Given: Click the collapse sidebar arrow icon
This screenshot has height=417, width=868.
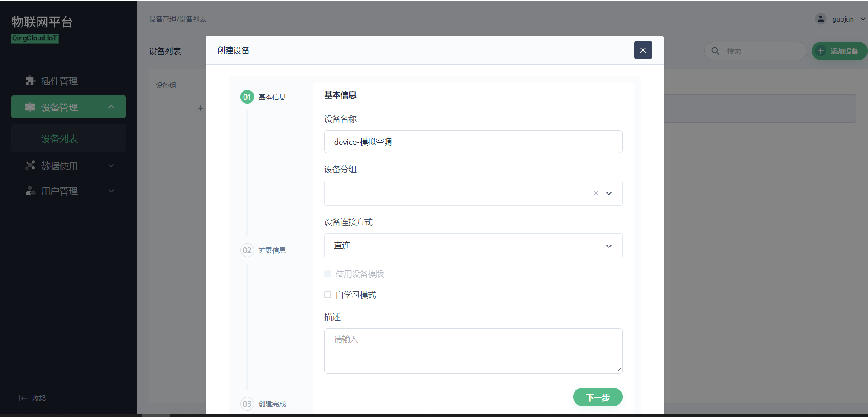Looking at the screenshot, I should (22, 398).
